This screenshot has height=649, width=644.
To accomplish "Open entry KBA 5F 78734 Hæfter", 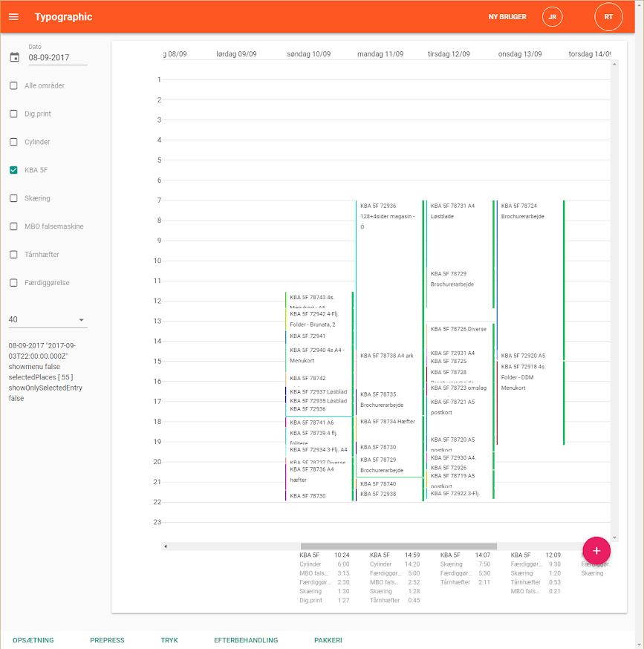I will coord(388,428).
